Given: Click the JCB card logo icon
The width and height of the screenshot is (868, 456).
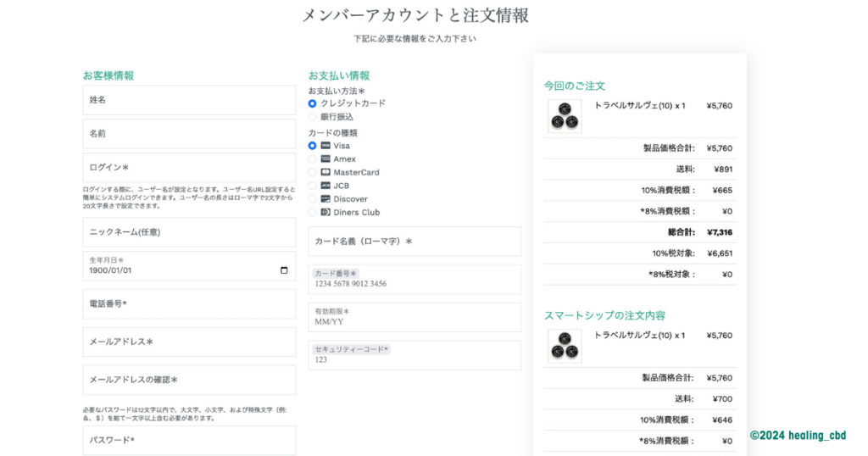Looking at the screenshot, I should [x=325, y=186].
